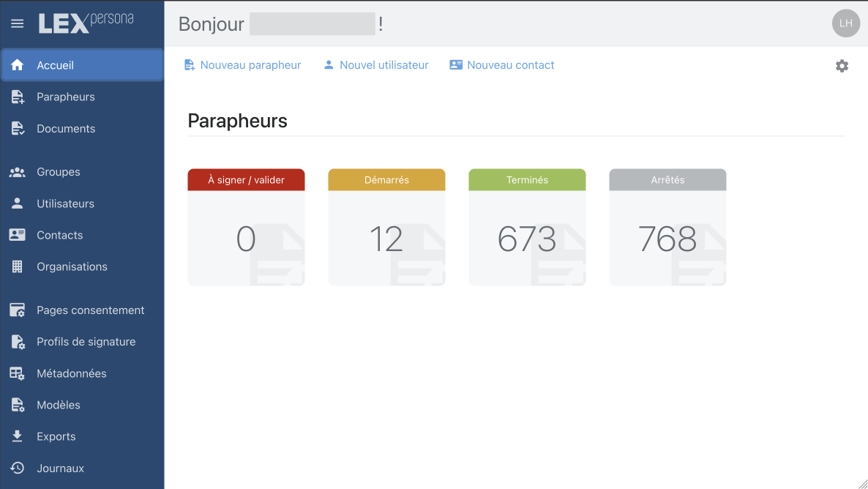Open the Exports download icon
Image resolution: width=868 pixels, height=489 pixels.
18,436
